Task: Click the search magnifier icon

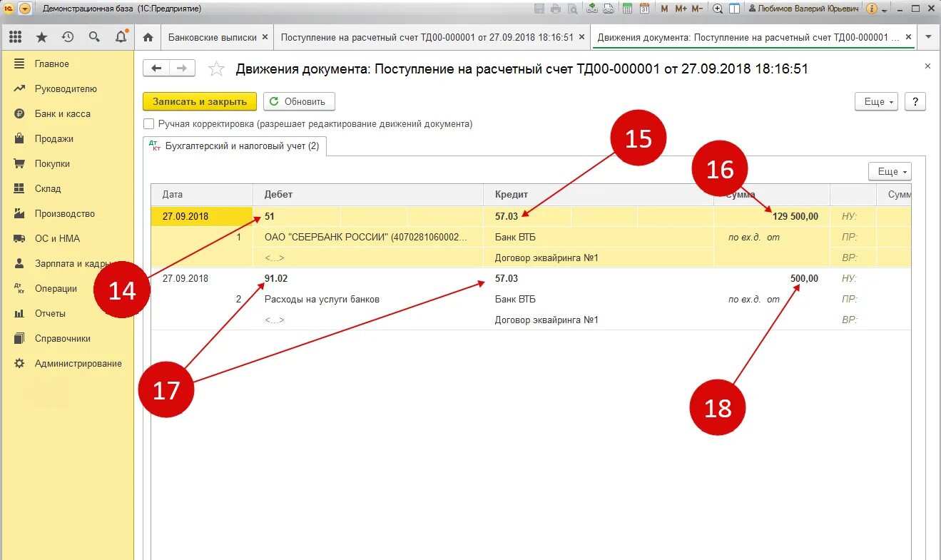Action: (94, 37)
